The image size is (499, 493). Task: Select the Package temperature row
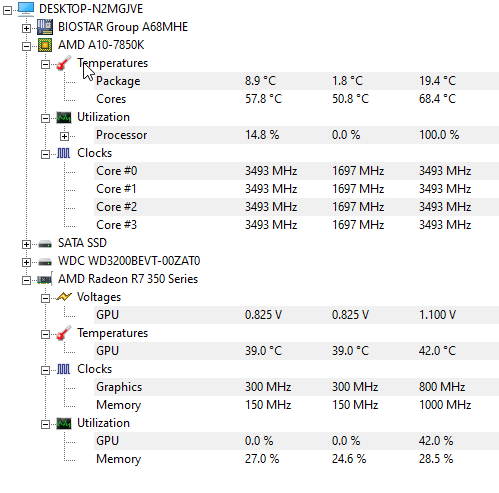click(296, 81)
